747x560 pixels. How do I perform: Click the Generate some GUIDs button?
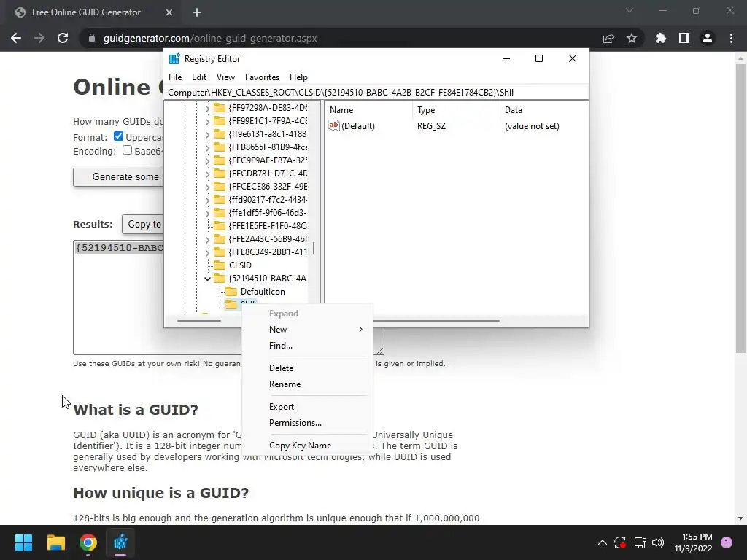[118, 176]
